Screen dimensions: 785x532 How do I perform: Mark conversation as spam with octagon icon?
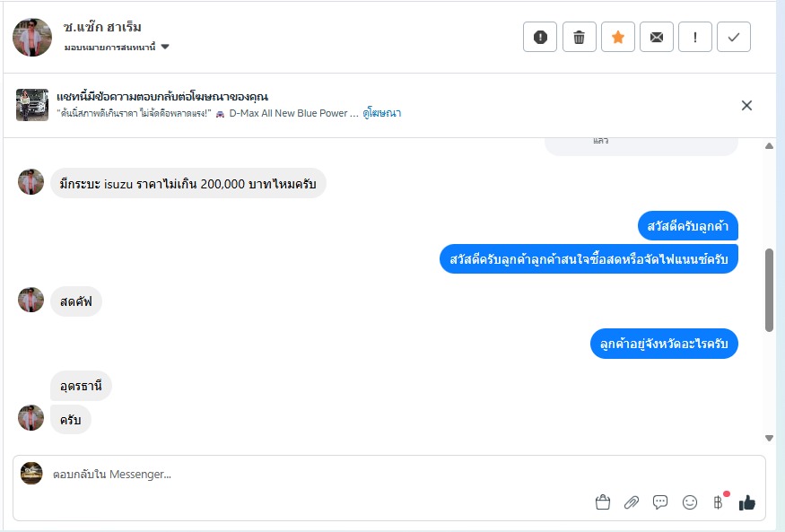540,37
